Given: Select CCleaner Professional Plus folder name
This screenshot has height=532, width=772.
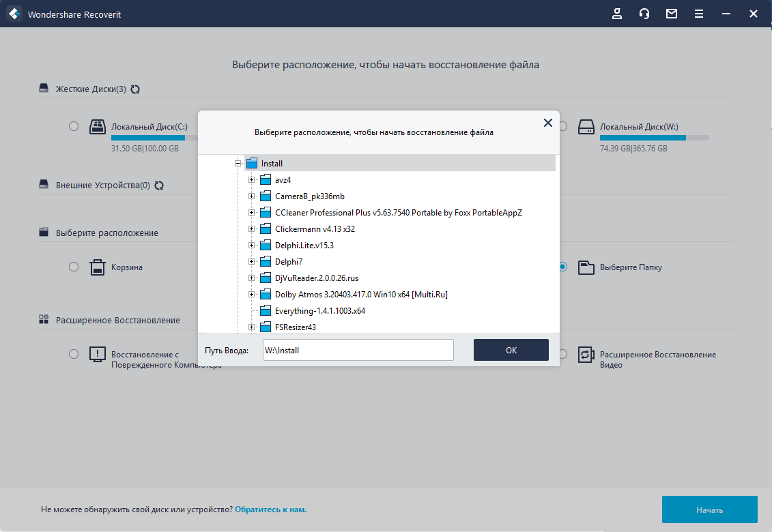Looking at the screenshot, I should (399, 213).
